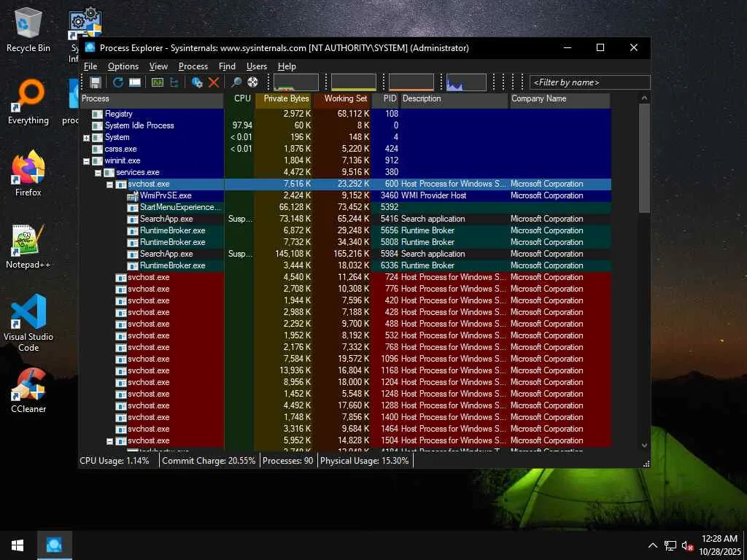Click the Process Explorer taskbar icon

[x=54, y=545]
